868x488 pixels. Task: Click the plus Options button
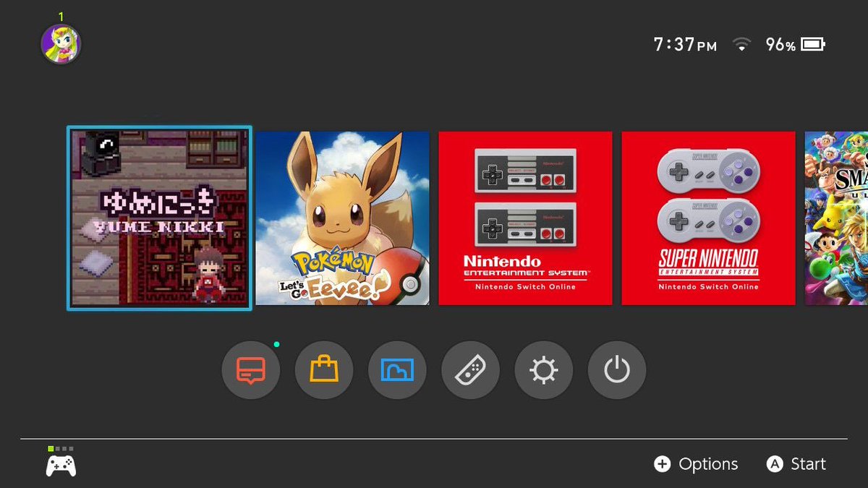tap(696, 464)
